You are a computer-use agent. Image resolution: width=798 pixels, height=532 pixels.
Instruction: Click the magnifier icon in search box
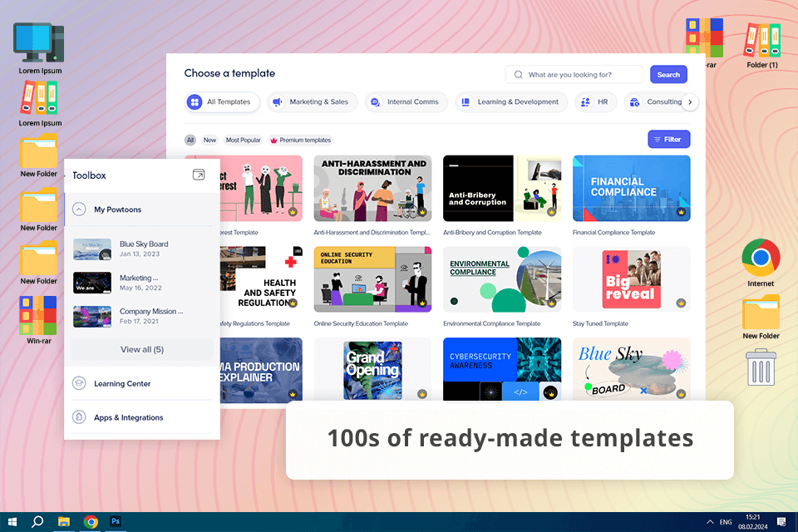point(518,74)
